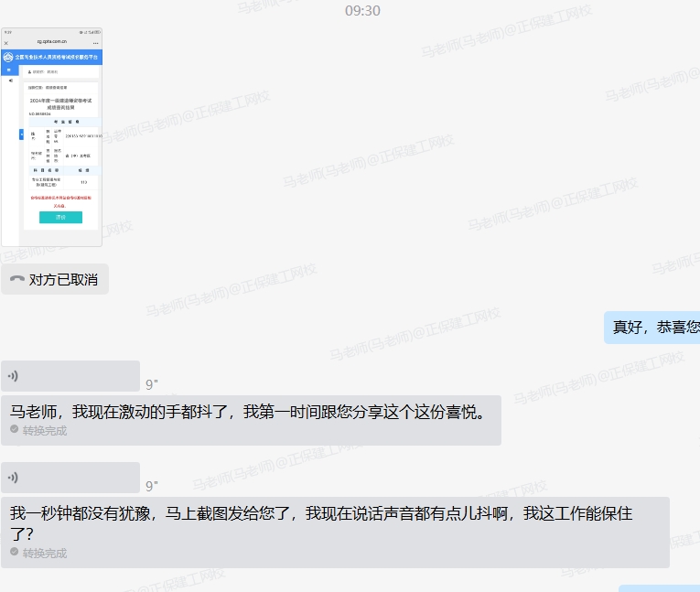Click check icon beside first "转换完成"
Image resolution: width=700 pixels, height=592 pixels.
pos(15,430)
